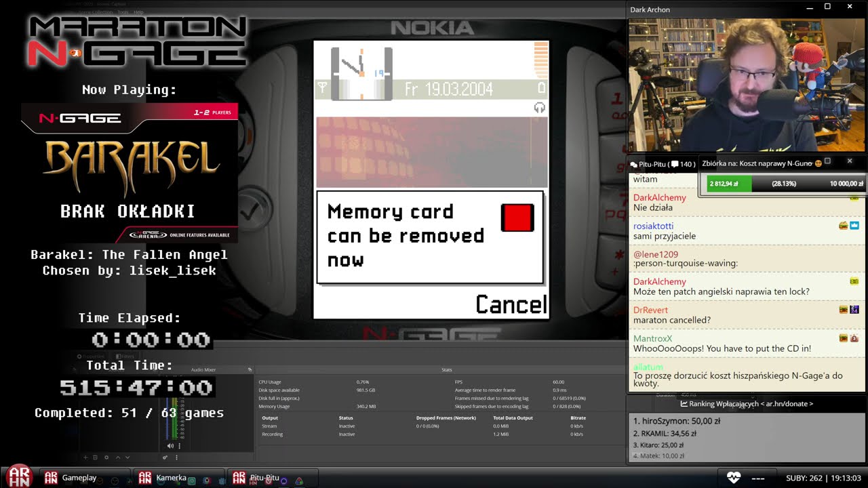Click the date Fr 19.03.2004
This screenshot has height=488, width=868.
[449, 89]
